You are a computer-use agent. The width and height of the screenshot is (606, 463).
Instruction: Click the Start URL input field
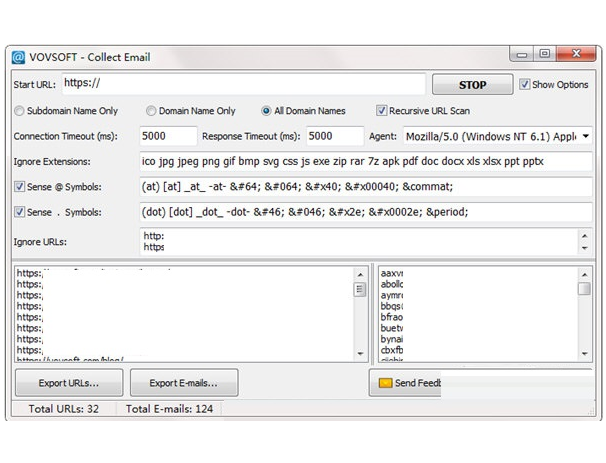tap(243, 83)
